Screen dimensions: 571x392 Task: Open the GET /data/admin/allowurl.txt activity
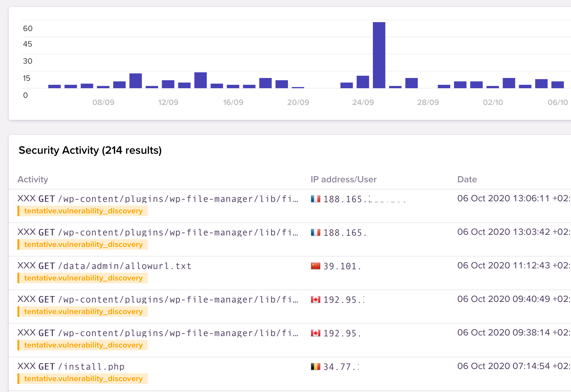tap(104, 266)
